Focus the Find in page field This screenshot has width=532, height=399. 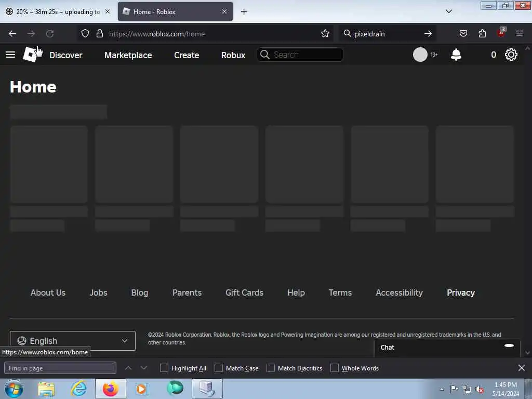[60, 368]
